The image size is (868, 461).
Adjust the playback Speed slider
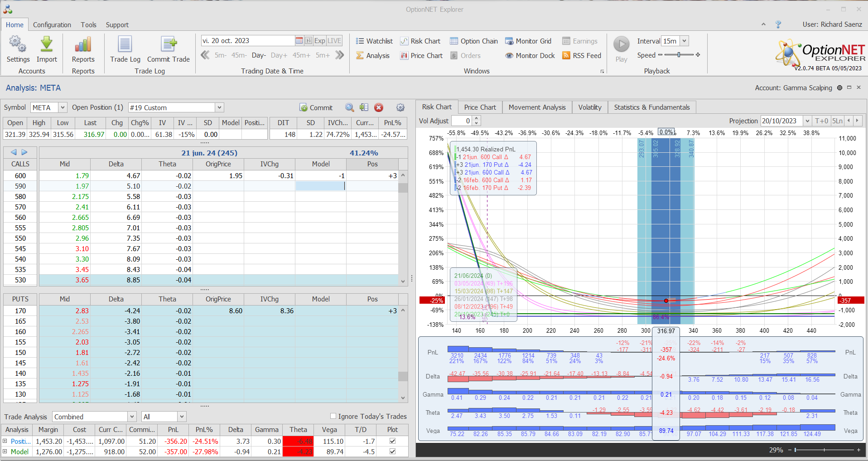point(679,55)
